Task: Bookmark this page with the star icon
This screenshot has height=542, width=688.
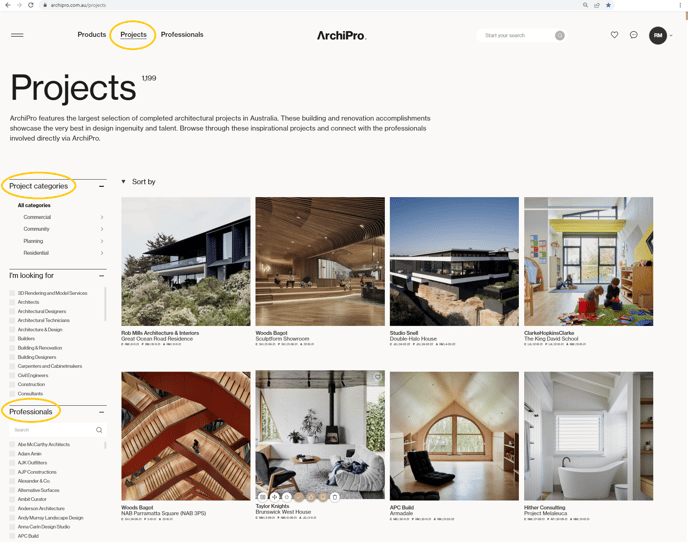Action: pyautogui.click(x=608, y=5)
